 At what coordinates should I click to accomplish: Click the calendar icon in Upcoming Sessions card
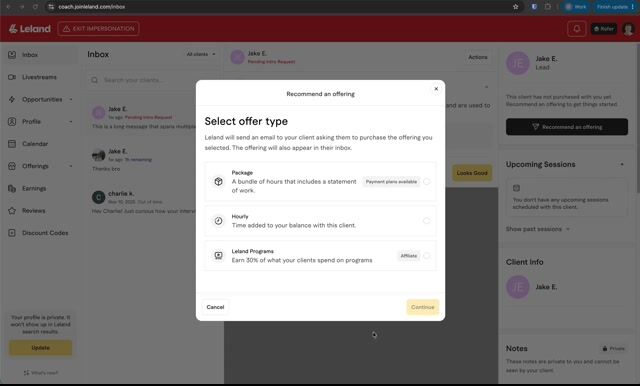pos(516,188)
